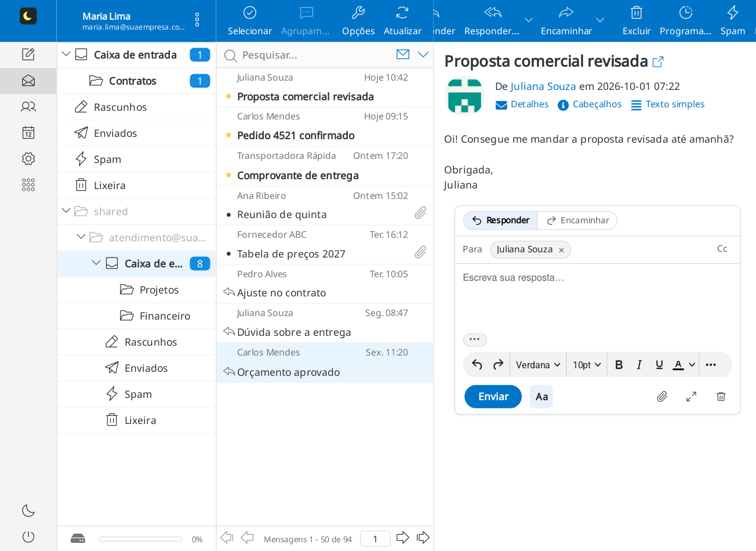Collapse the Caixa de entrada folder
756x551 pixels.
point(66,55)
